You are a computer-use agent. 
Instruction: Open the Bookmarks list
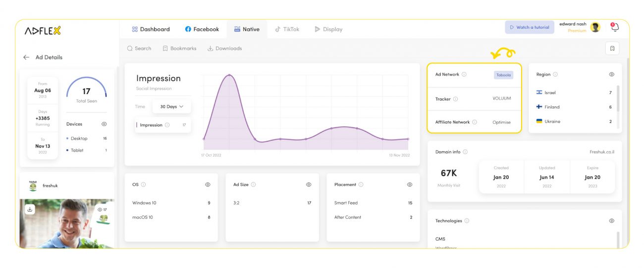[179, 49]
